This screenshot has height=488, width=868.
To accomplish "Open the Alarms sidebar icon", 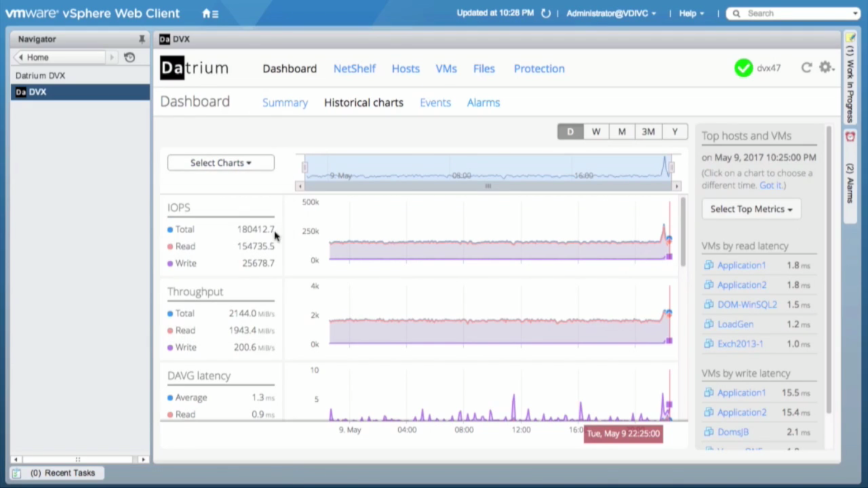I will click(850, 136).
